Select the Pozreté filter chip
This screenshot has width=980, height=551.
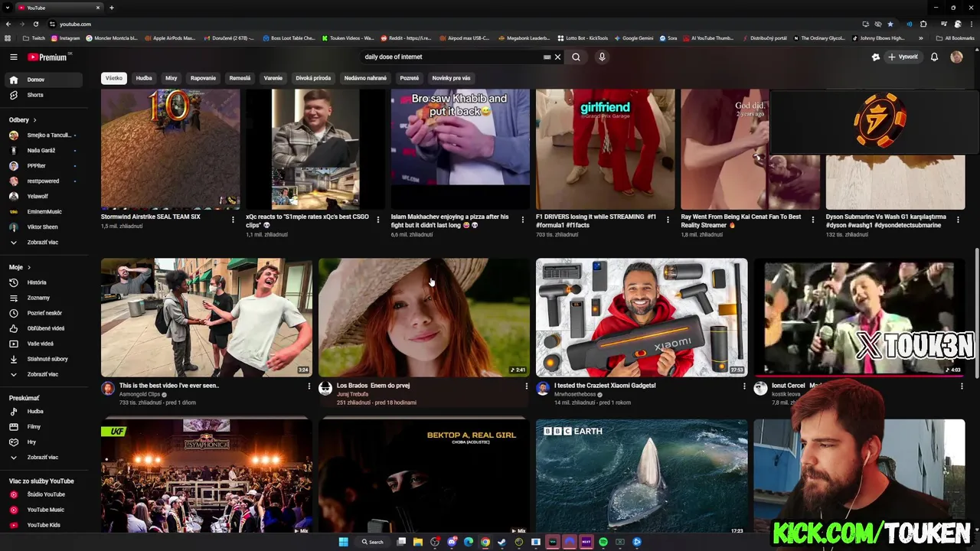click(x=410, y=78)
